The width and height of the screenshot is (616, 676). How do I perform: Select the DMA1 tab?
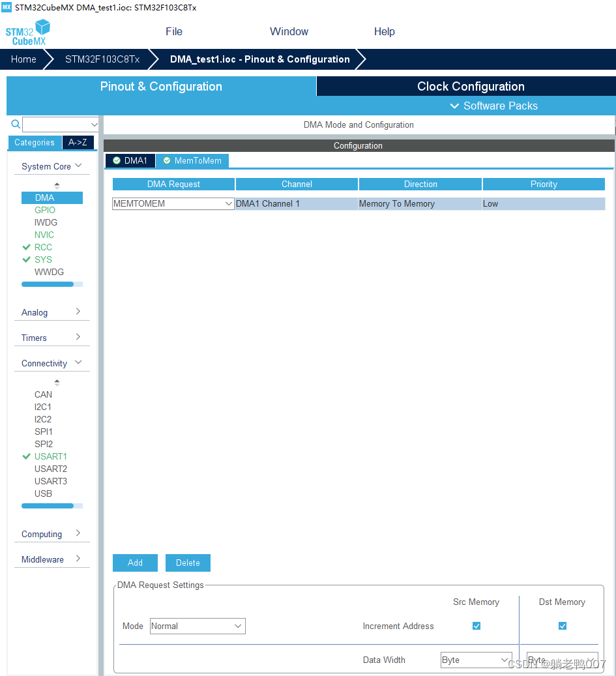click(130, 161)
